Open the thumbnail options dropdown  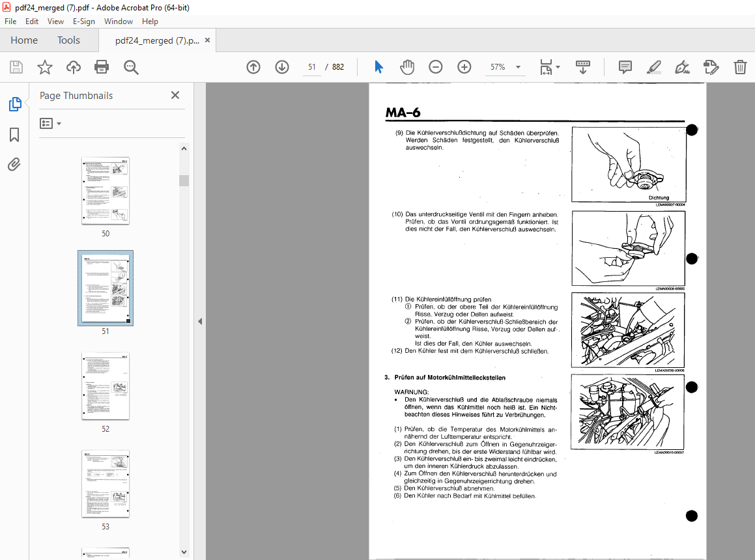coord(51,124)
